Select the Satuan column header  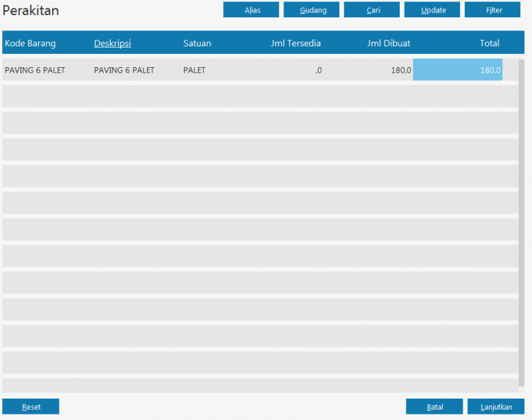point(197,43)
